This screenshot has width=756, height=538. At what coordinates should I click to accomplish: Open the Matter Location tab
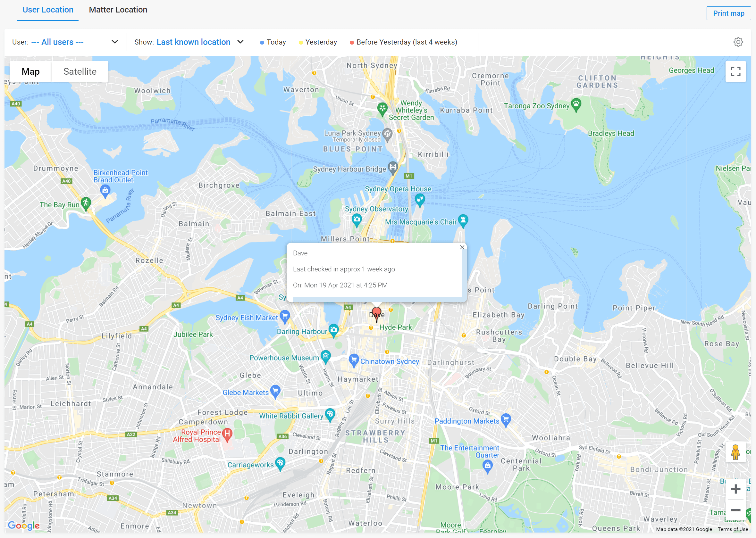coord(118,10)
